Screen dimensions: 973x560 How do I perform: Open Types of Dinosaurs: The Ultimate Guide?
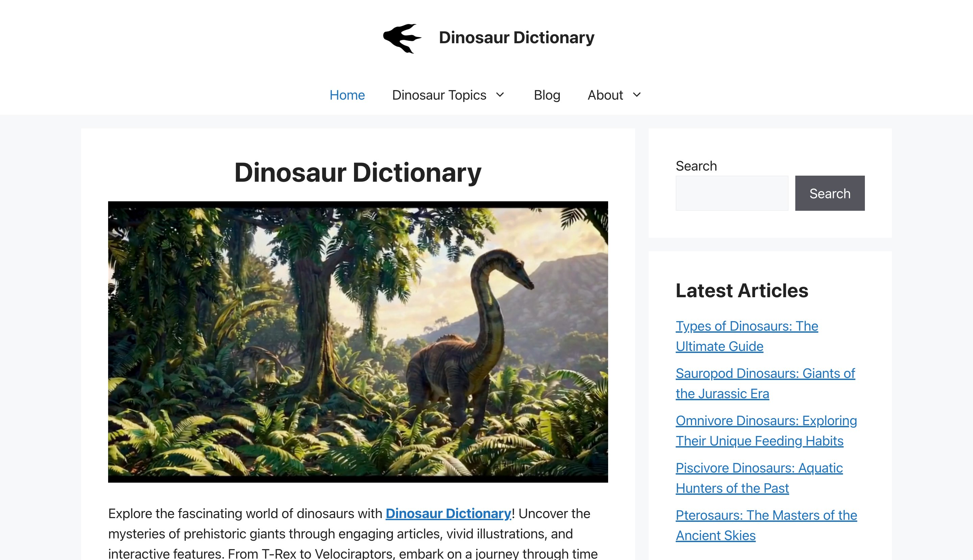coord(747,336)
